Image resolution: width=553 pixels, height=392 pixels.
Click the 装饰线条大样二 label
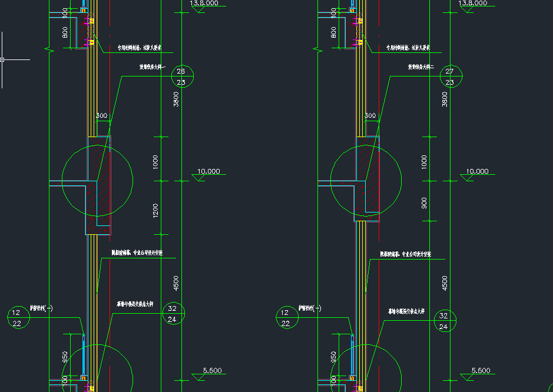[x=421, y=67]
